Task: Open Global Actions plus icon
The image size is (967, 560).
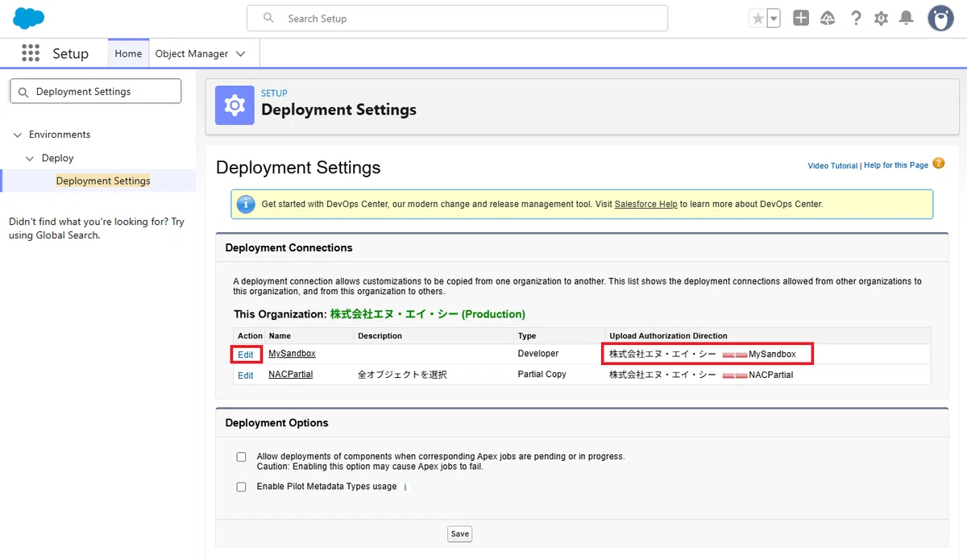Action: 801,18
